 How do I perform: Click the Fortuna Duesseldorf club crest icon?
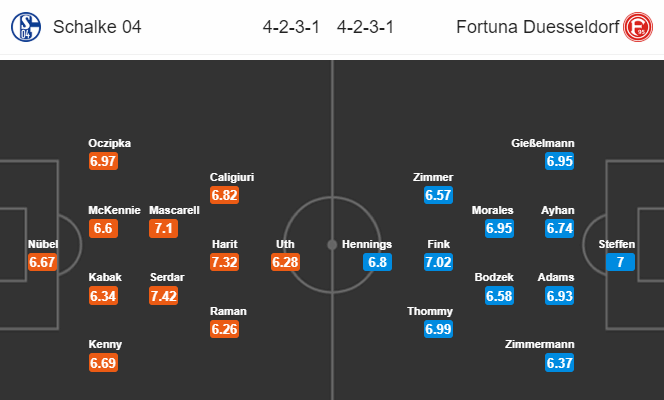[638, 27]
